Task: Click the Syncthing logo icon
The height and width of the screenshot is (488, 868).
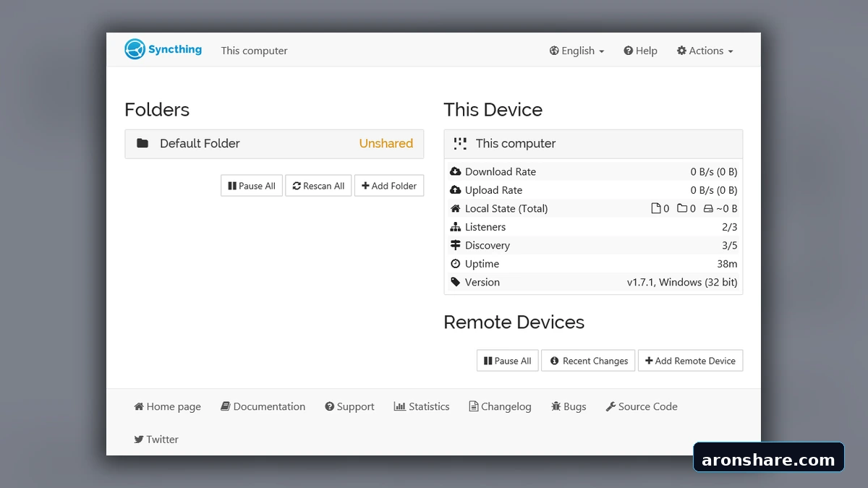Action: pyautogui.click(x=135, y=50)
